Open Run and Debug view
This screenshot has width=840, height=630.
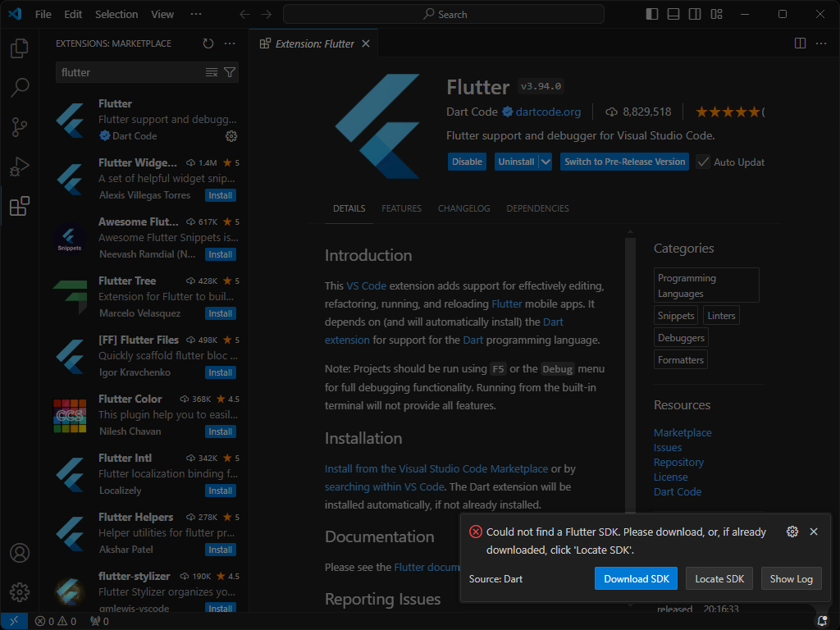[x=20, y=167]
